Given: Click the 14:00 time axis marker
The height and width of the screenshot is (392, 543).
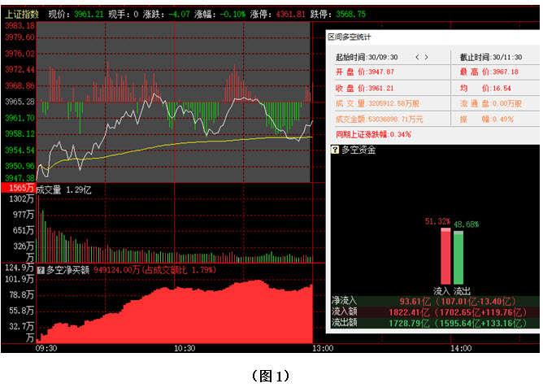Looking at the screenshot, I should 461,349.
